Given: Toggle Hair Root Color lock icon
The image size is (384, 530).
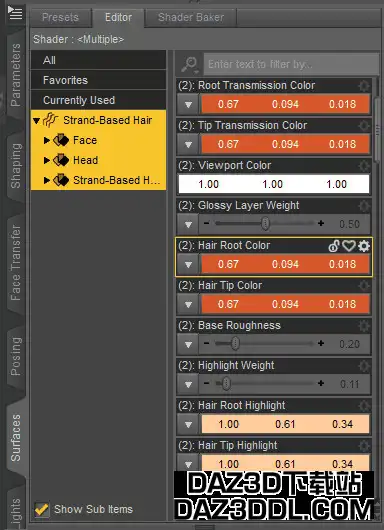Looking at the screenshot, I should click(334, 246).
